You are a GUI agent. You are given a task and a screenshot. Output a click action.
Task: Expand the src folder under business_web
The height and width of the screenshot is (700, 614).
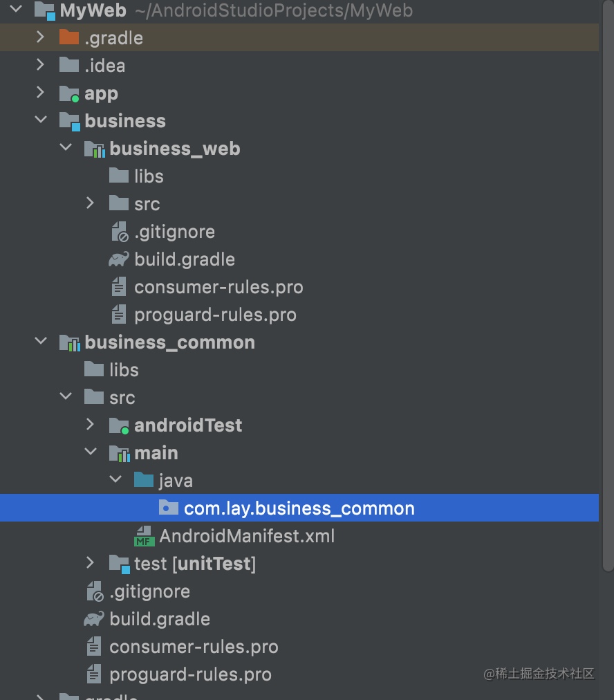[91, 203]
